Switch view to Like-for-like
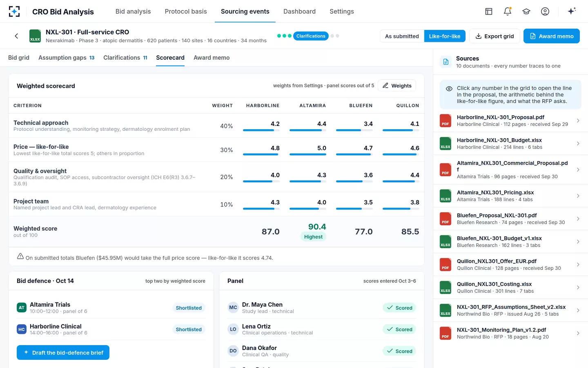The image size is (588, 368). [445, 36]
